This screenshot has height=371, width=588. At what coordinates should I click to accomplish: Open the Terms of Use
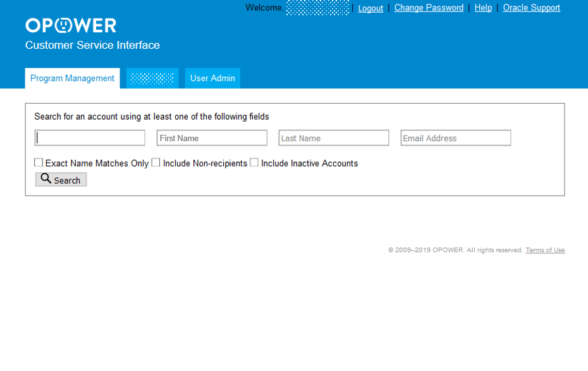tap(544, 249)
